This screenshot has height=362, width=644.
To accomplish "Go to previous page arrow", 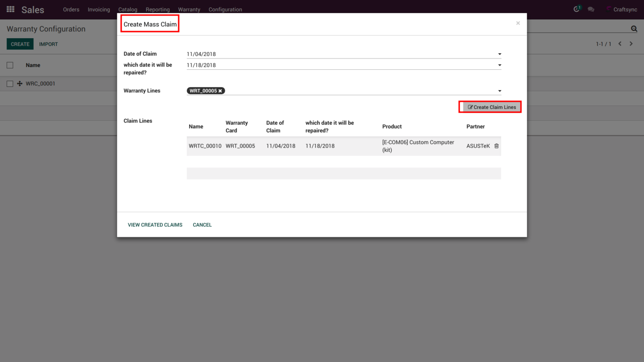I will pyautogui.click(x=620, y=44).
